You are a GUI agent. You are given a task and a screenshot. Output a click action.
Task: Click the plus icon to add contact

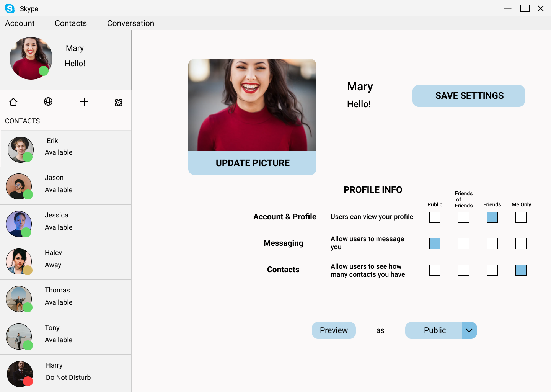click(x=84, y=102)
